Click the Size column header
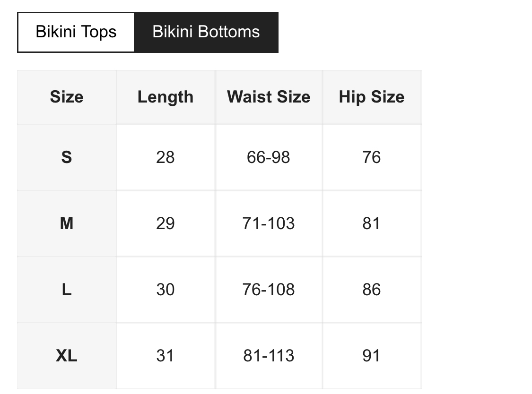 pos(67,97)
